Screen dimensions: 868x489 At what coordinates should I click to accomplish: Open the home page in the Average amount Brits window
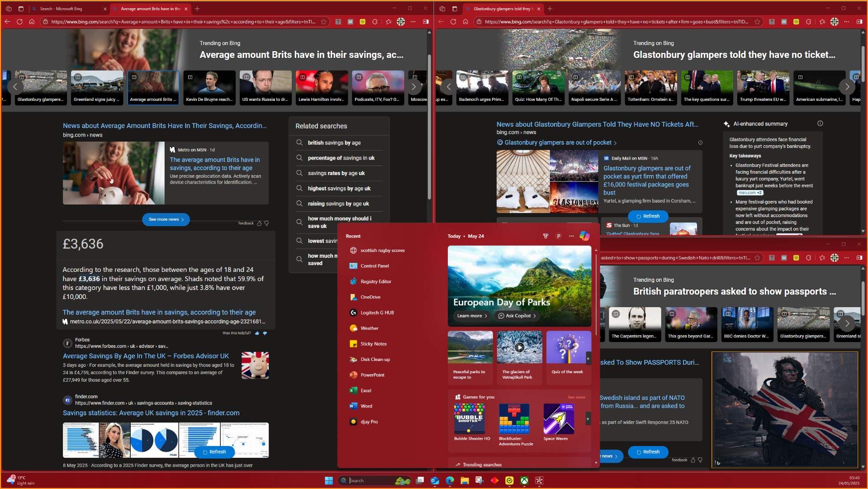[32, 22]
